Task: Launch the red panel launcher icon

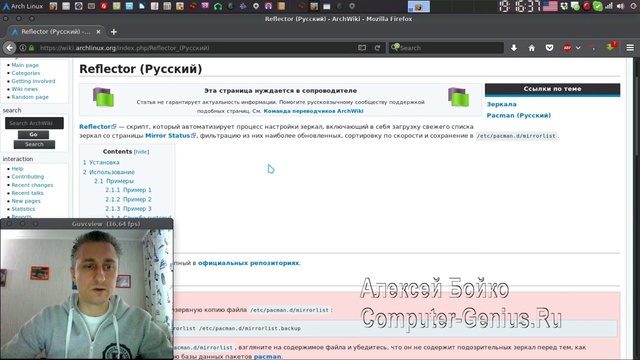Action: click(x=104, y=6)
